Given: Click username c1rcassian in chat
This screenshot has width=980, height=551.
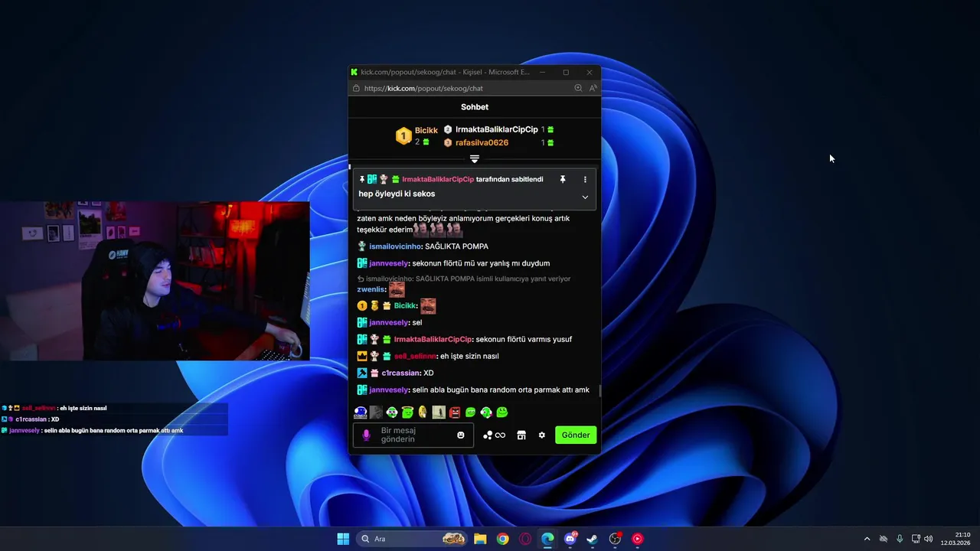Looking at the screenshot, I should (400, 373).
